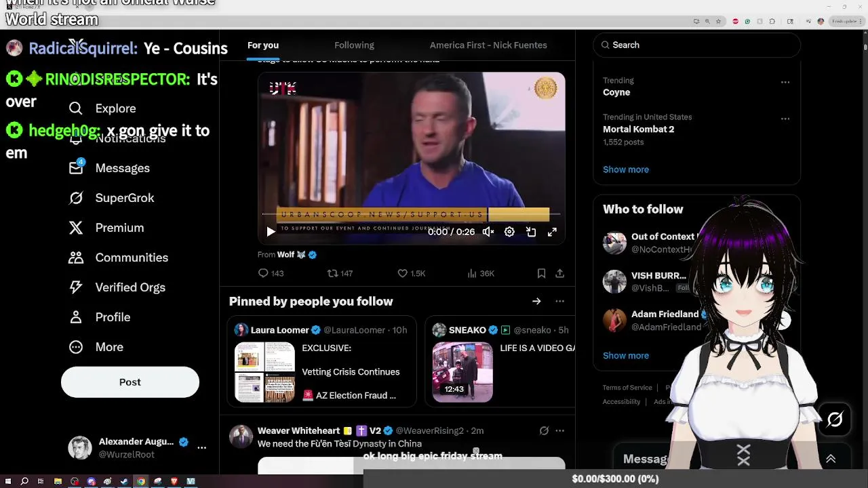Image resolution: width=868 pixels, height=488 pixels.
Task: Open Weaver Whiteheart profile avatar
Action: tap(241, 436)
